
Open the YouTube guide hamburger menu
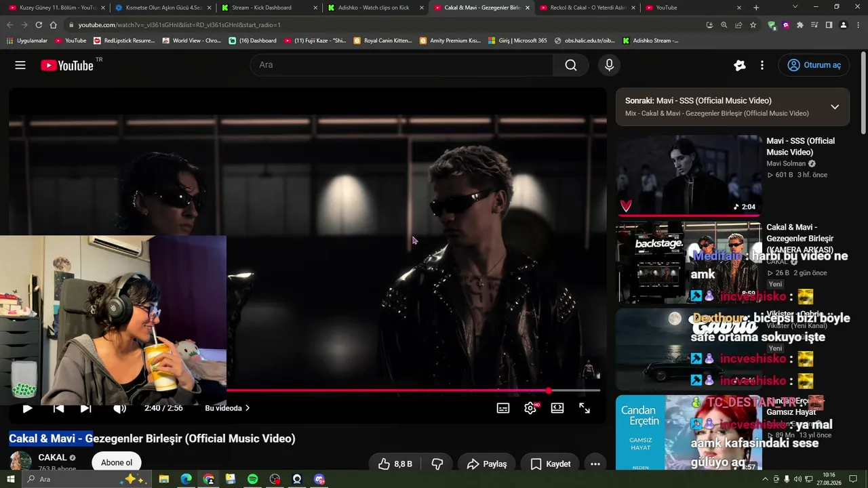(20, 65)
